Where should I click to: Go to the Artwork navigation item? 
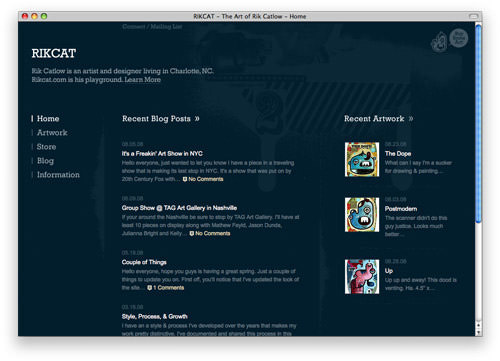coord(52,133)
